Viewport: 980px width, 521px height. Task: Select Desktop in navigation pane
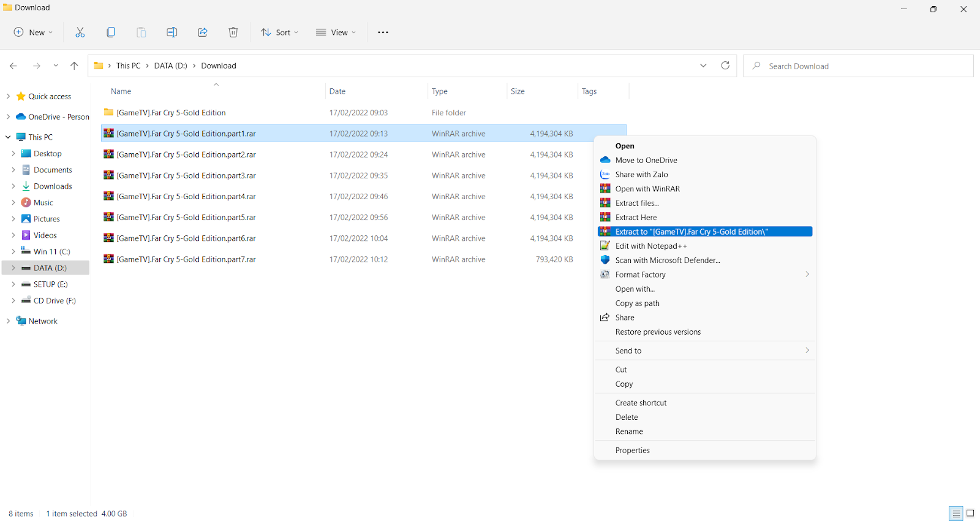[47, 154]
